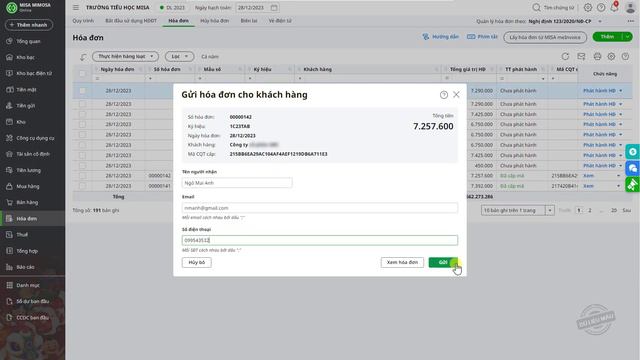Open Tài sản cố định in sidebar
The height and width of the screenshot is (360, 640).
pyautogui.click(x=32, y=154)
